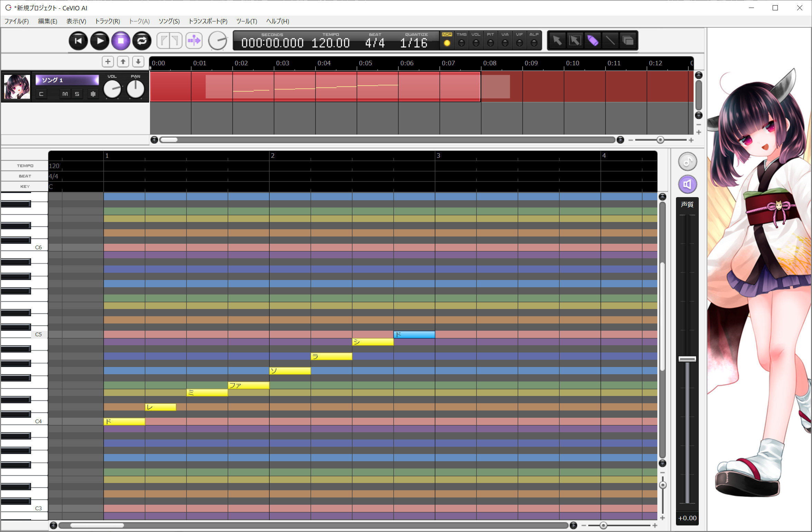Open the ソング(S) menu
Screen dimensions: 812x532
coord(169,21)
